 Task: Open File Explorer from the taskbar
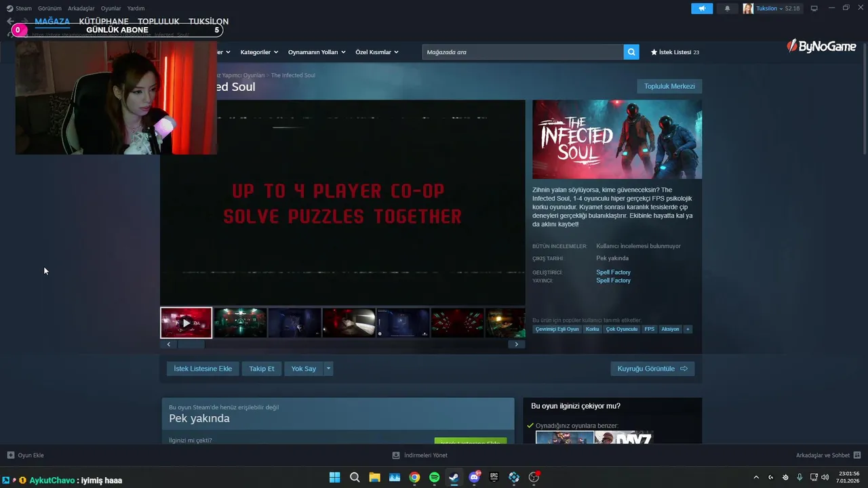pos(374,477)
